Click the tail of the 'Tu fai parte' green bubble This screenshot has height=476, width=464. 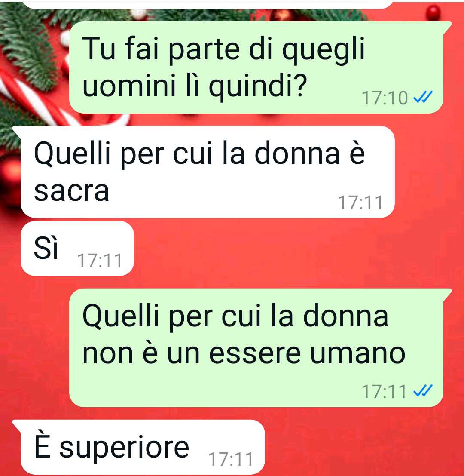(x=447, y=27)
